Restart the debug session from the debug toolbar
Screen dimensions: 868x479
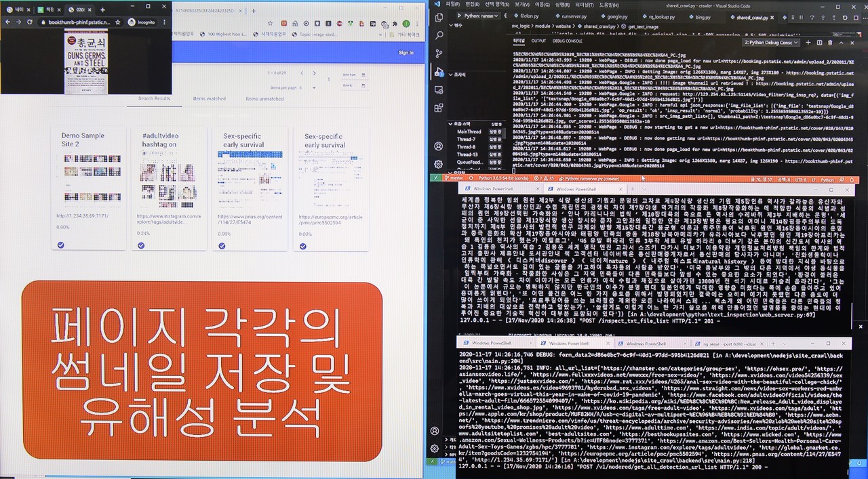(x=845, y=18)
